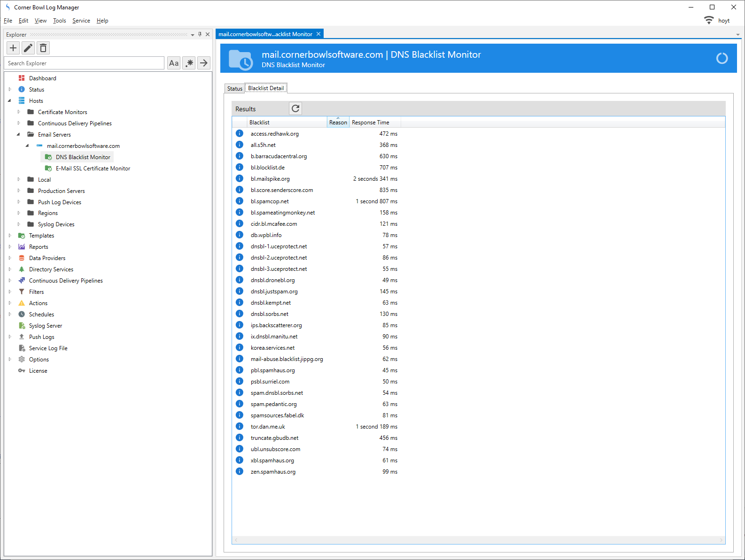Switch to the Status tab

[x=235, y=88]
